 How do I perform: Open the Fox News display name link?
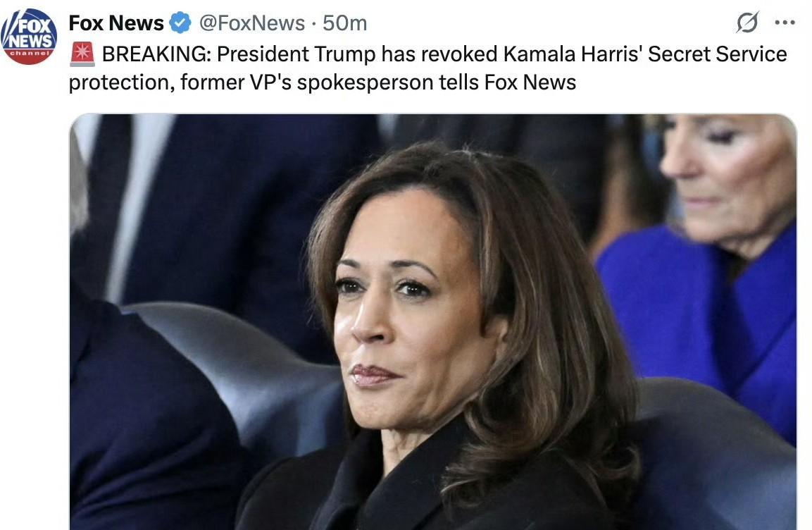(x=116, y=23)
